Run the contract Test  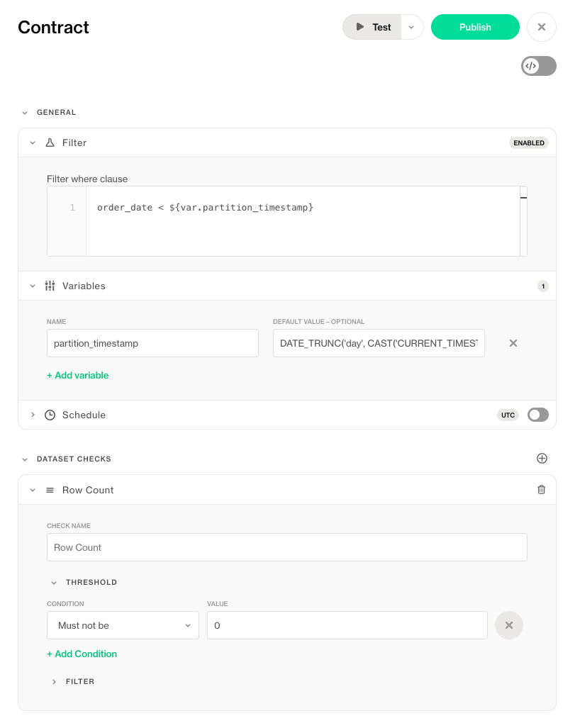(x=373, y=27)
